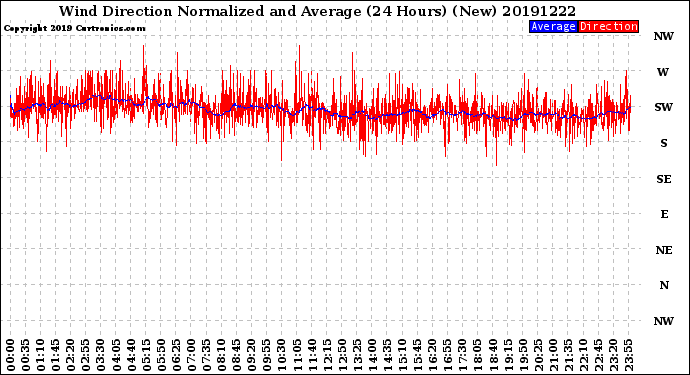Click the 11:05 time axis label

click(x=297, y=355)
